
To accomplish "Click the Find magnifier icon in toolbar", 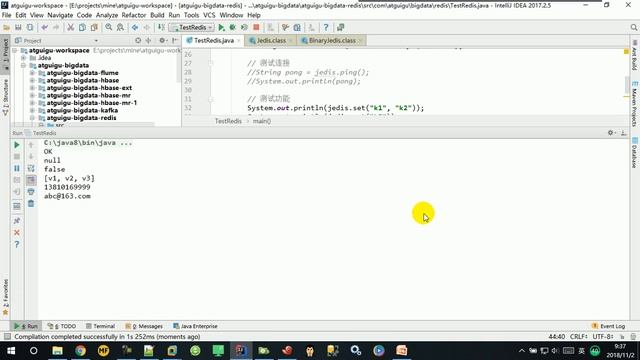I will 109,27.
